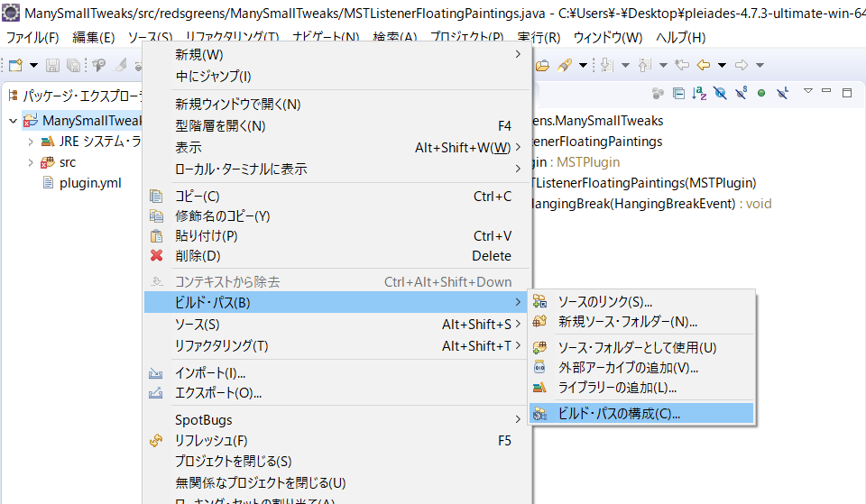Choose ソースのリンク(S)... in submenu
Screen dimensions: 866x504
(641, 302)
